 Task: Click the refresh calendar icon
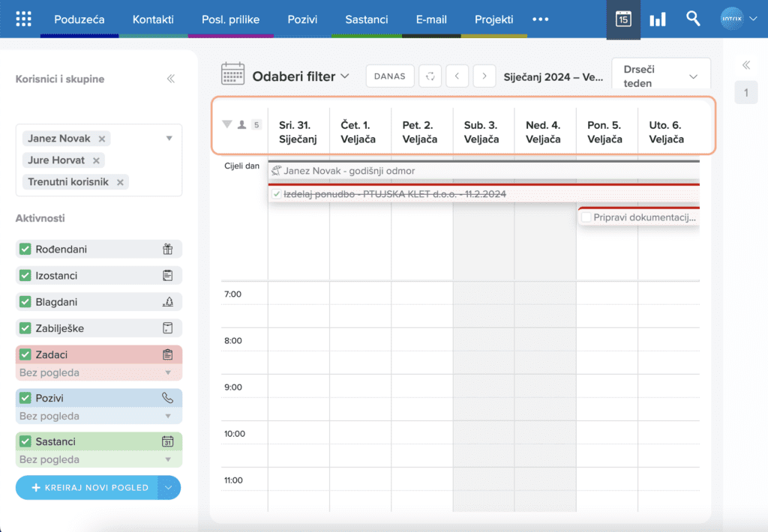pos(430,76)
